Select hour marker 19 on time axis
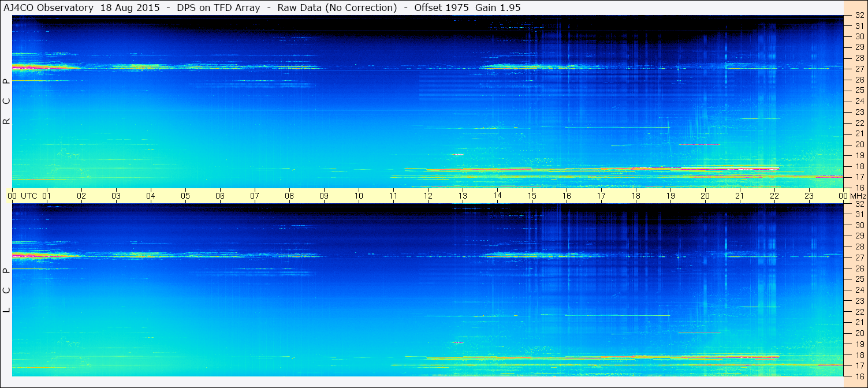The image size is (868, 388). [670, 196]
